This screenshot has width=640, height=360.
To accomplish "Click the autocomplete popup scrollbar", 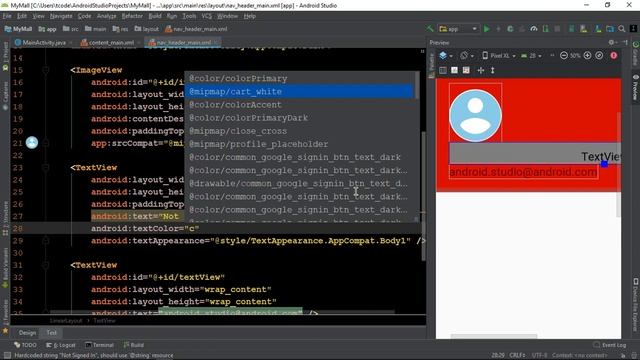I will [416, 86].
